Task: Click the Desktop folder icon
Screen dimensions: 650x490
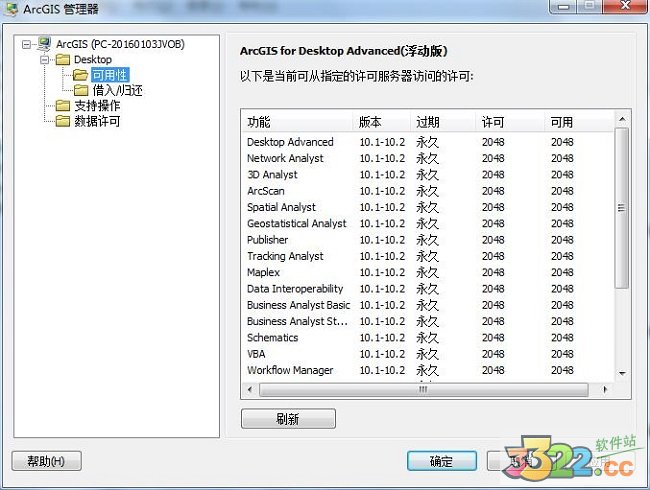Action: (x=63, y=60)
